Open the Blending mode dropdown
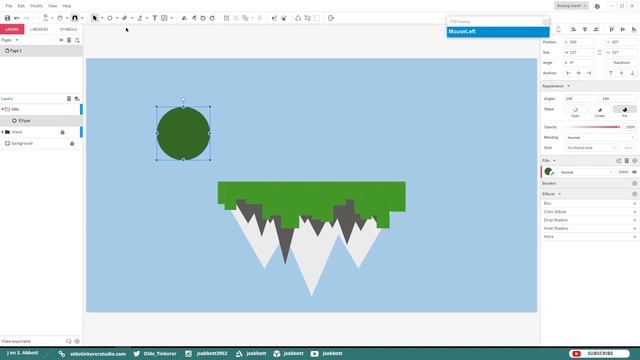The image size is (640, 360). tap(600, 138)
